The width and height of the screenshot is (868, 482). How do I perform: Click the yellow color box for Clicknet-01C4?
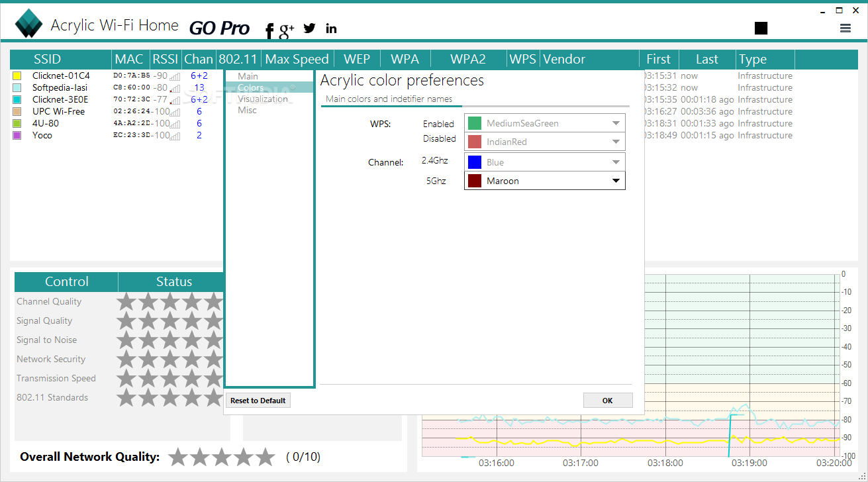coord(17,76)
